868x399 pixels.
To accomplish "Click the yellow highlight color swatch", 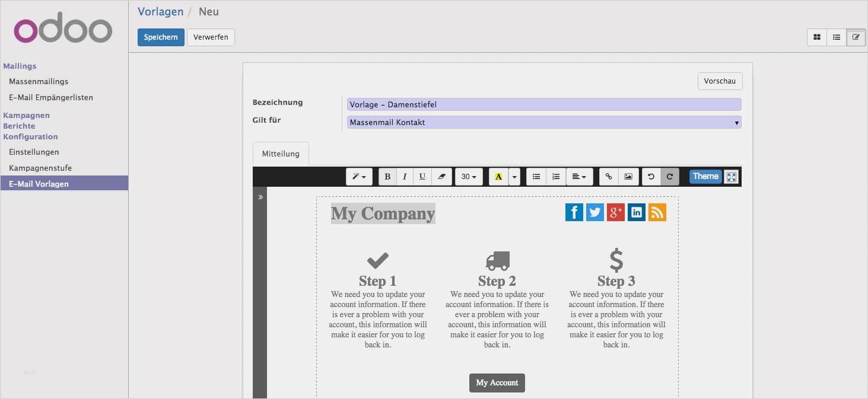I will point(498,177).
